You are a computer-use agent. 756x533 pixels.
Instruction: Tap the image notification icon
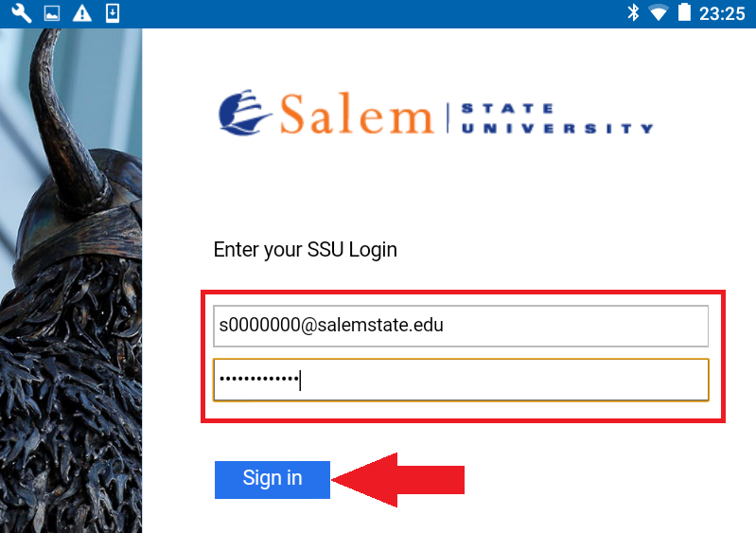tap(52, 13)
